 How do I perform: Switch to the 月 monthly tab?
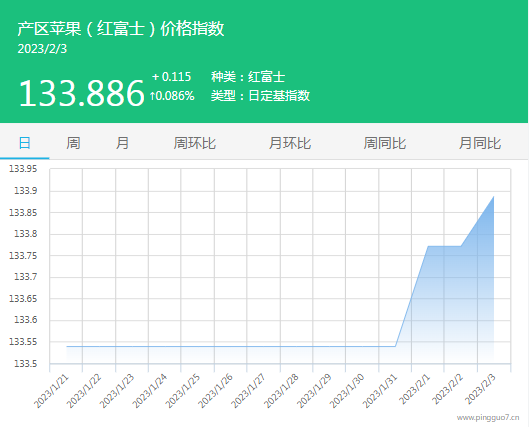[122, 143]
